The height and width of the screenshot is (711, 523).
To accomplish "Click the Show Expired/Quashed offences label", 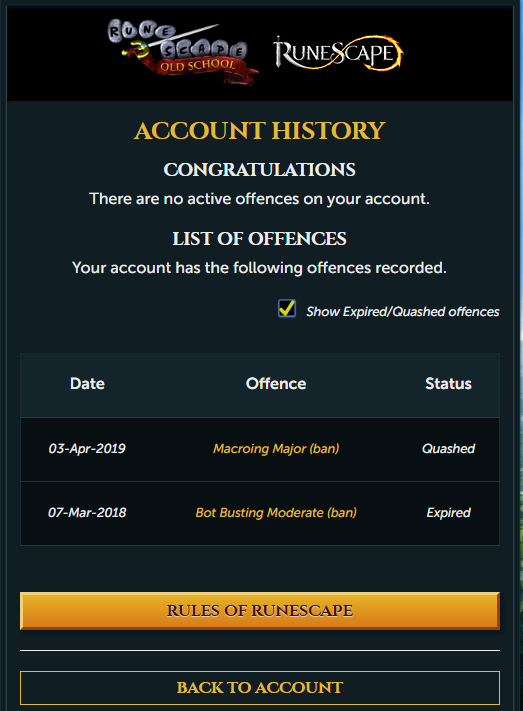I will (402, 312).
